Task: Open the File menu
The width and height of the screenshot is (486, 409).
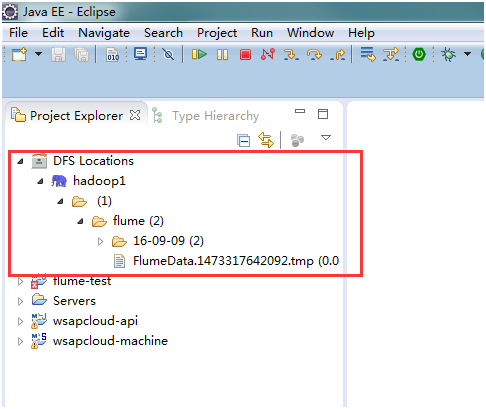Action: pos(18,33)
